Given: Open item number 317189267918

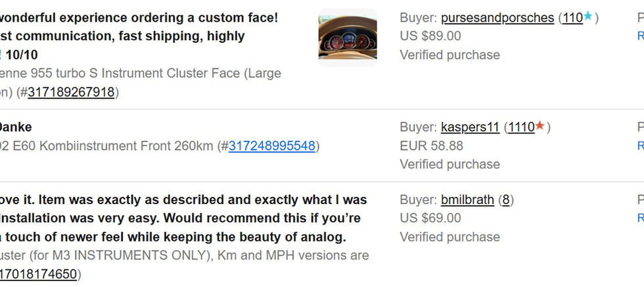Looking at the screenshot, I should 72,92.
